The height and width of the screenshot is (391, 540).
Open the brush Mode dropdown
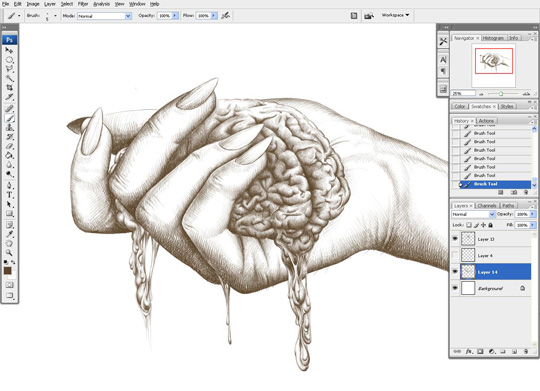pos(105,16)
